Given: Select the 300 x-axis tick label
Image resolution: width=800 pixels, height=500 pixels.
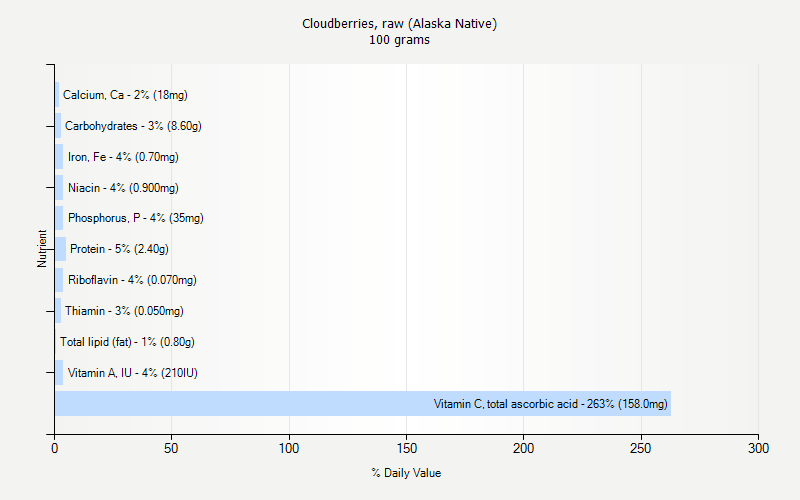Looking at the screenshot, I should point(758,449).
